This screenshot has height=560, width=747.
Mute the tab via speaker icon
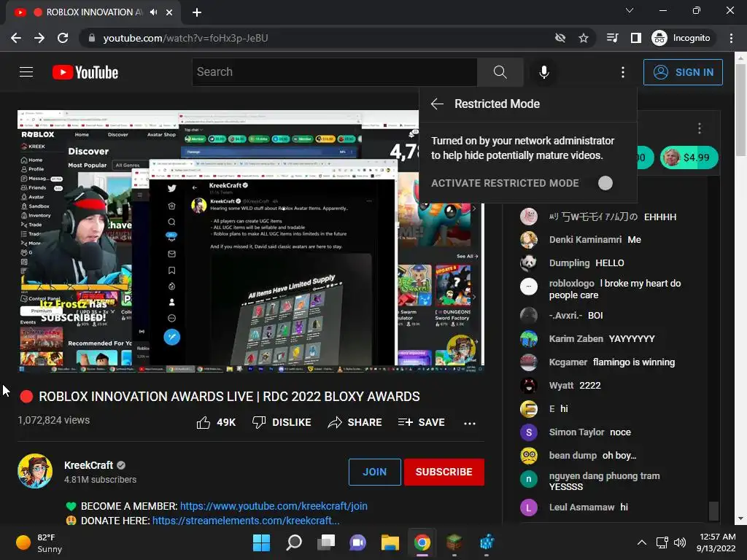click(153, 12)
